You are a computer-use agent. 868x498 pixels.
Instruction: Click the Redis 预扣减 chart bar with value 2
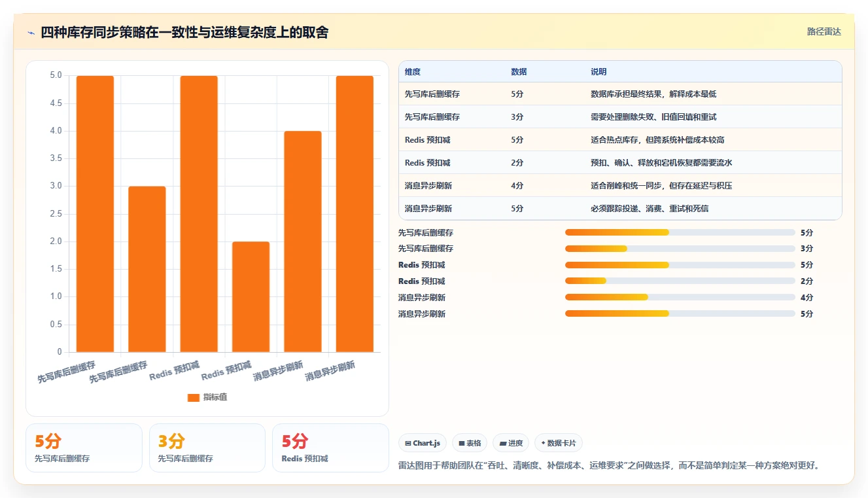coord(251,297)
